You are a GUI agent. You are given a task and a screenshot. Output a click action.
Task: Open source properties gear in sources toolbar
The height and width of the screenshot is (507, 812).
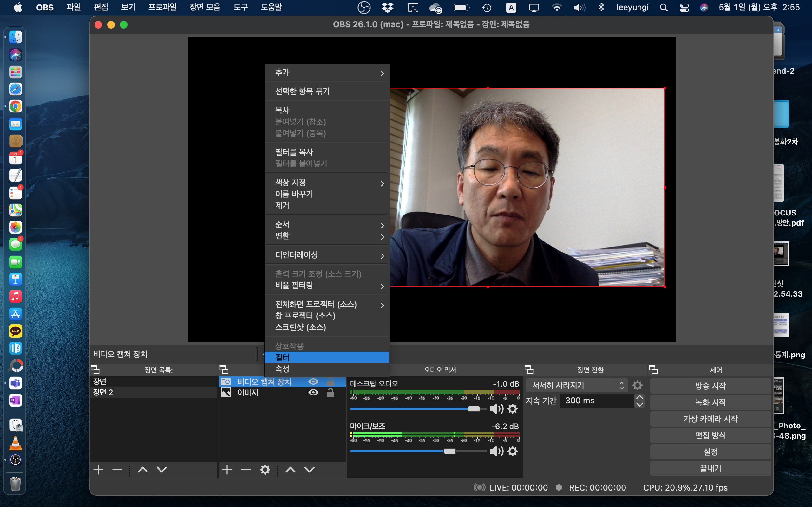[265, 470]
